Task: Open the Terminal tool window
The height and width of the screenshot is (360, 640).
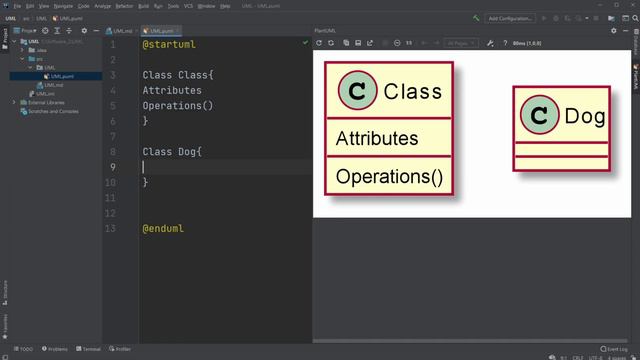Action: click(x=88, y=349)
